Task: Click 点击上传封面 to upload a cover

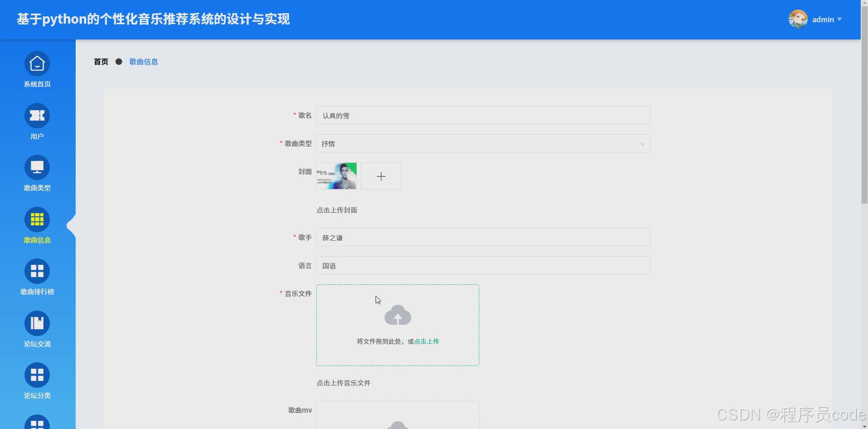Action: coord(336,210)
